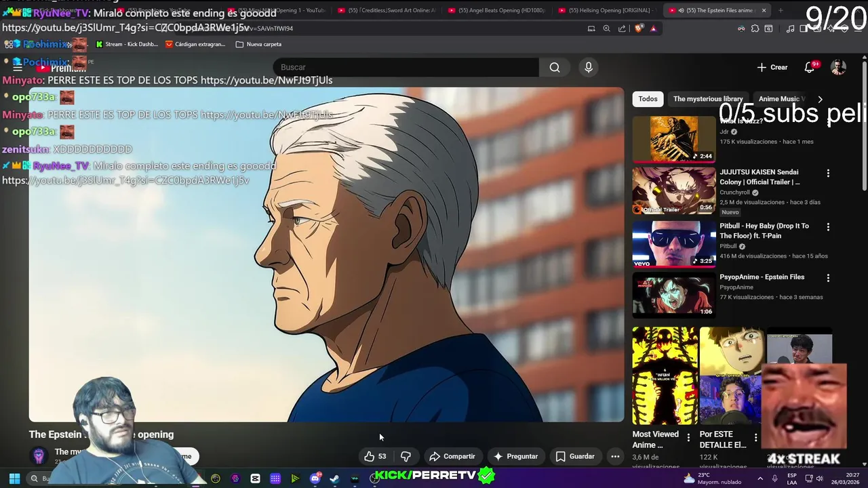868x488 pixels.
Task: Dislike the video with thumbs down
Action: click(x=406, y=456)
